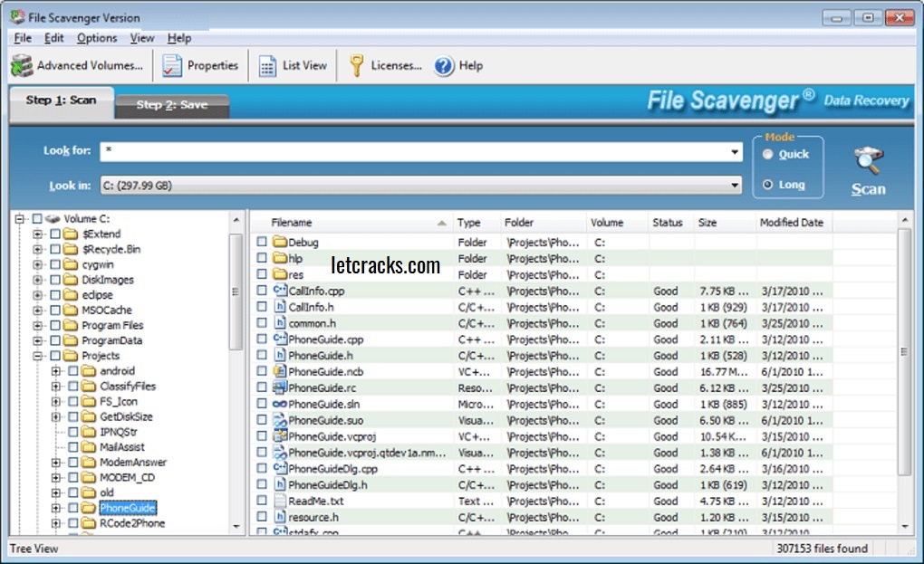The width and height of the screenshot is (924, 564).
Task: Open the Look in dropdown arrow
Action: (x=735, y=186)
